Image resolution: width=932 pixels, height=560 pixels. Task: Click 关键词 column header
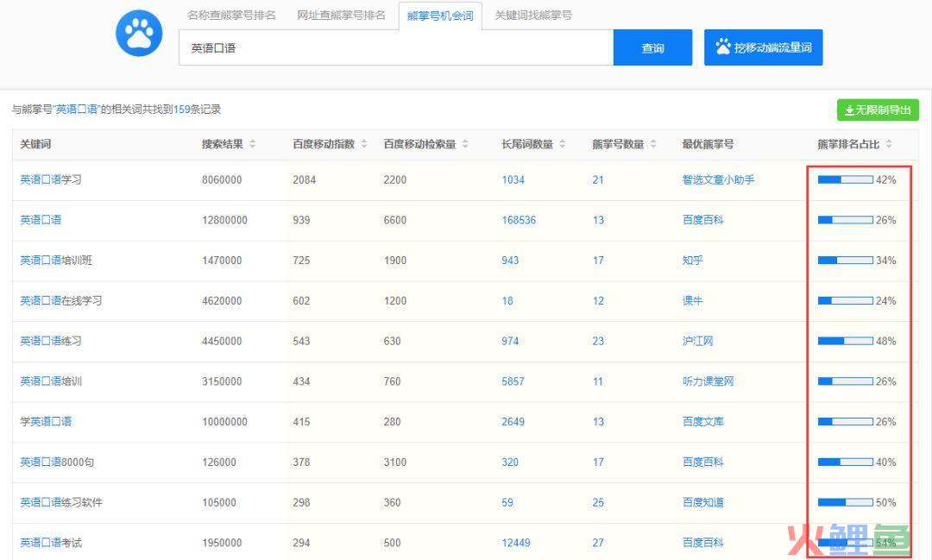coord(35,144)
